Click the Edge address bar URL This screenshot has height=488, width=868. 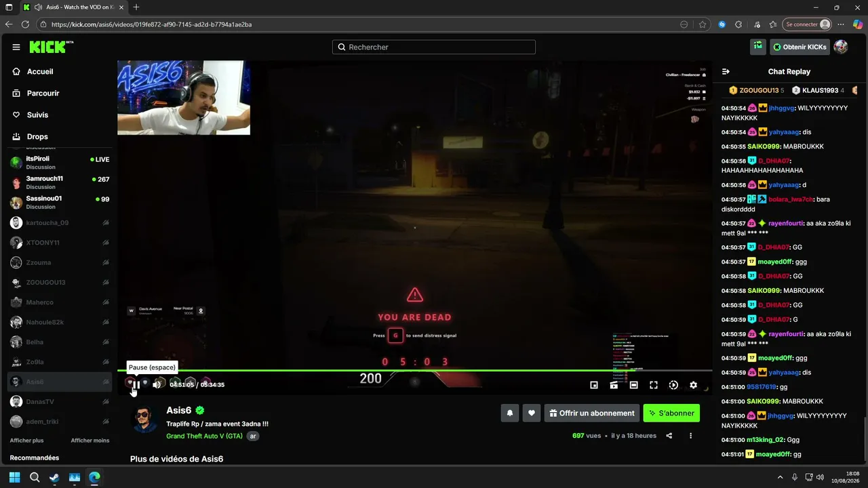151,24
